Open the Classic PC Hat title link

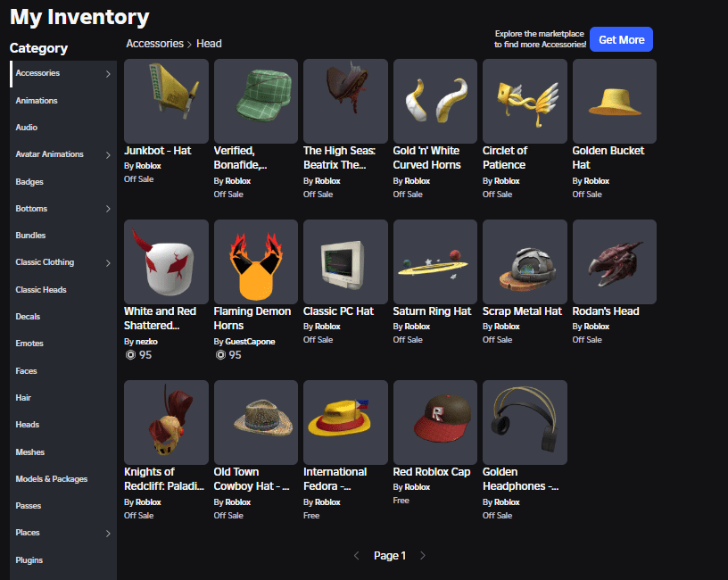coord(338,311)
